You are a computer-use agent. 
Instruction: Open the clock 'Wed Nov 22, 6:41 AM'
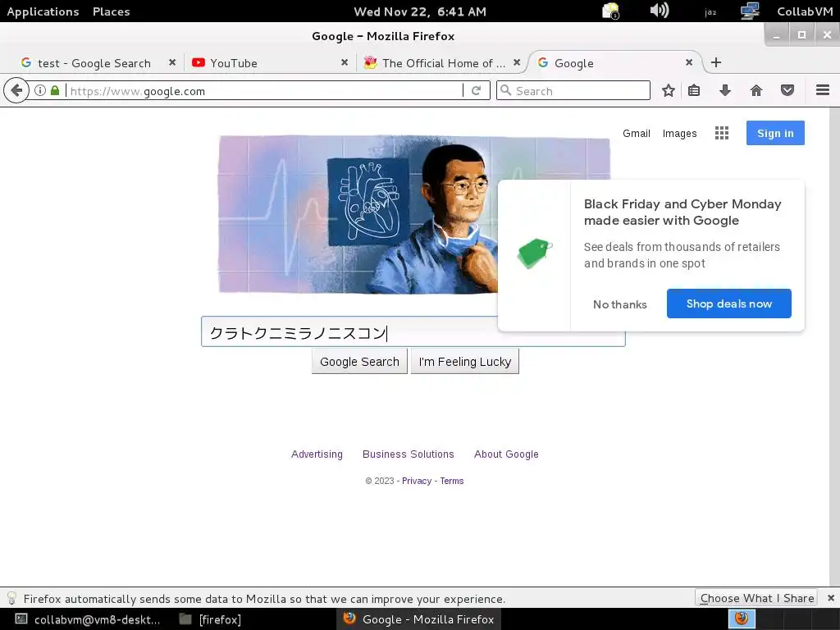tap(420, 11)
